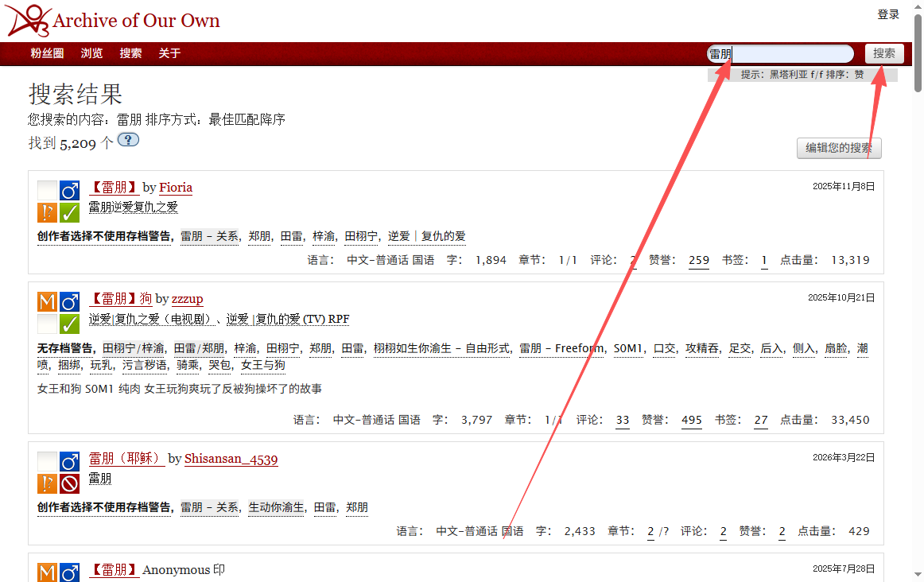Click the 搜索 button next to search field

pyautogui.click(x=884, y=53)
